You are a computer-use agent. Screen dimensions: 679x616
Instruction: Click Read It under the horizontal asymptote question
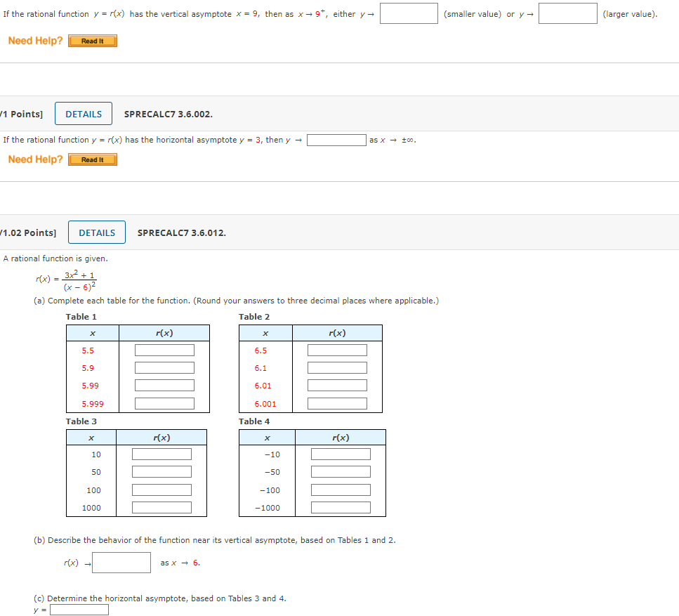point(93,159)
